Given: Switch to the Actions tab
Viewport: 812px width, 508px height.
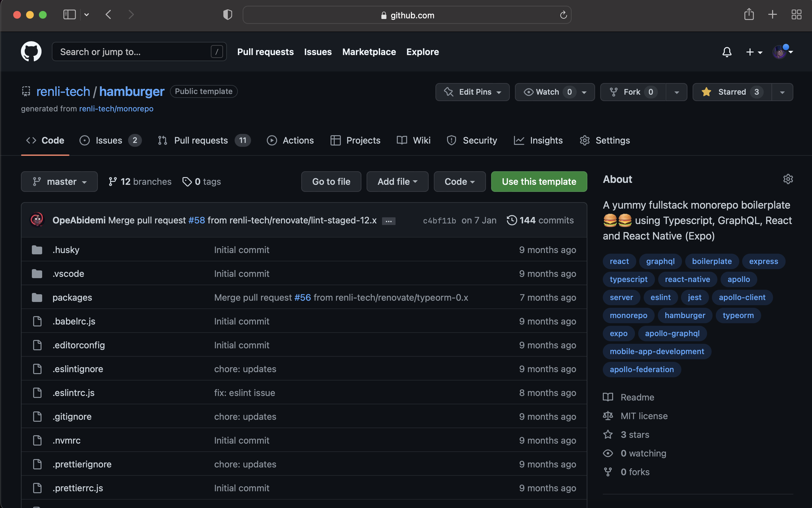Looking at the screenshot, I should 290,140.
